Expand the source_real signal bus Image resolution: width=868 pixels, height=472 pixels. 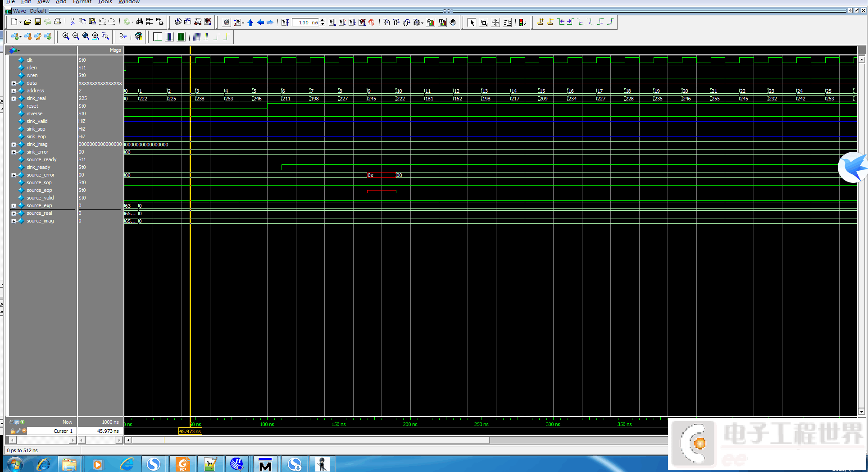click(14, 213)
